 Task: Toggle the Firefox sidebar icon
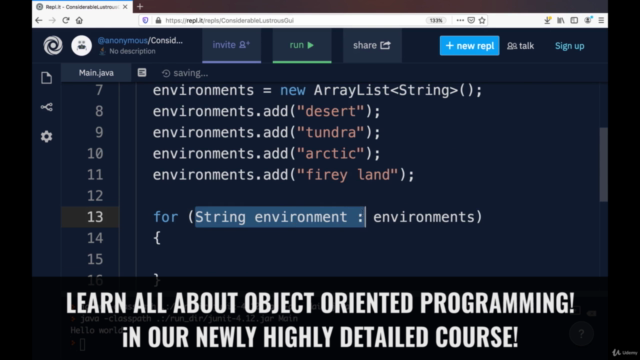tap(574, 20)
